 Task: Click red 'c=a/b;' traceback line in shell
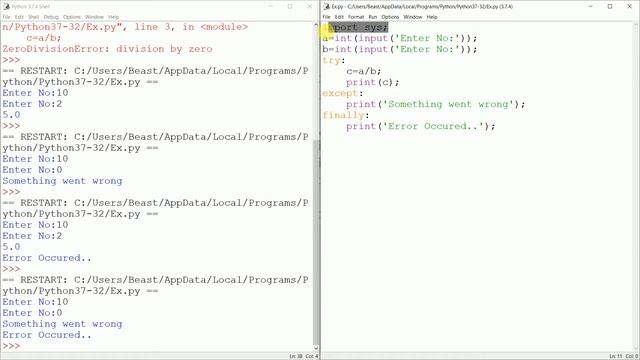[44, 38]
